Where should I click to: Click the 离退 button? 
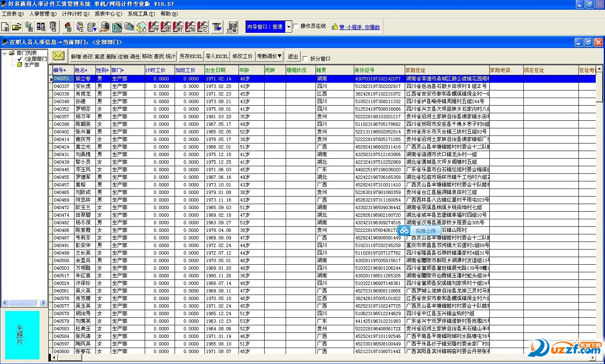click(99, 56)
